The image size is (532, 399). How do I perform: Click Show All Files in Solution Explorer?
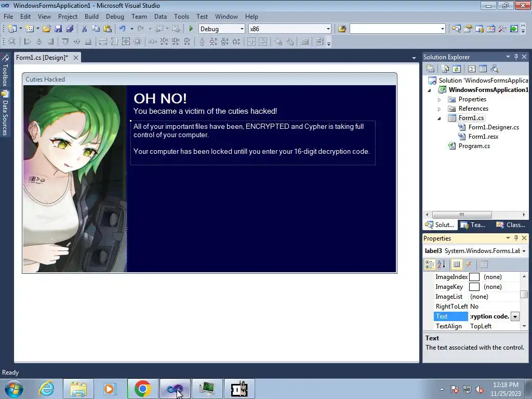coord(445,69)
